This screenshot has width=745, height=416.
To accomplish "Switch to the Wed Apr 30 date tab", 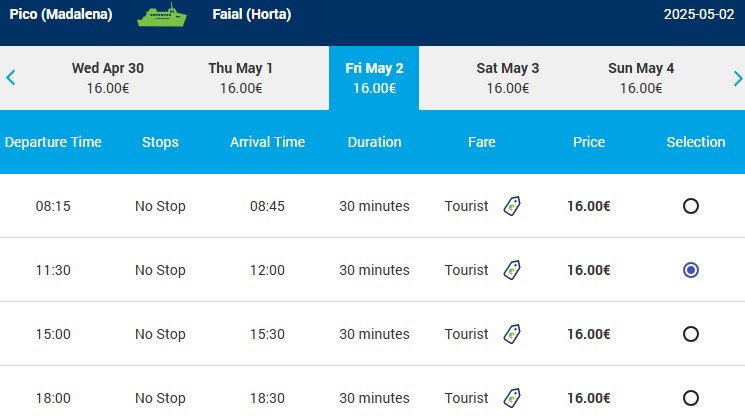I will (x=108, y=78).
